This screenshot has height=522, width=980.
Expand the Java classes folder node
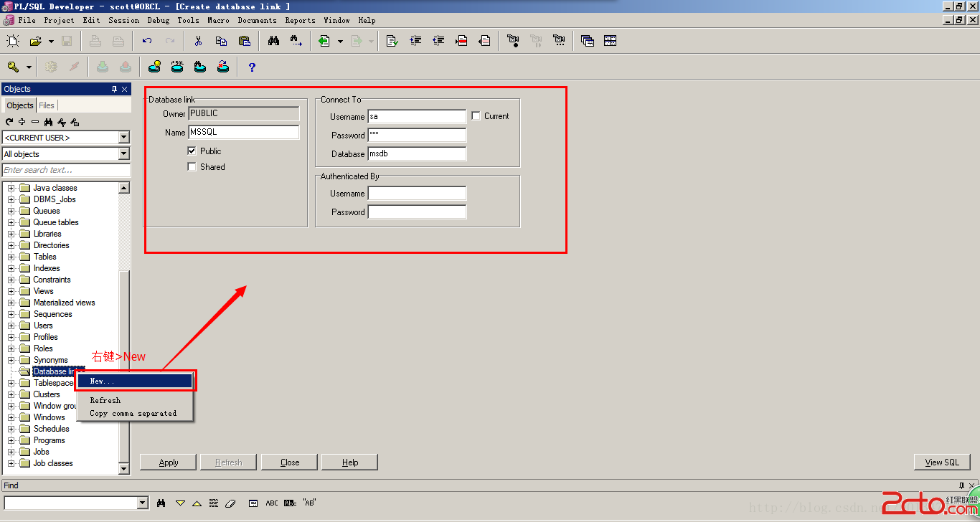(11, 188)
